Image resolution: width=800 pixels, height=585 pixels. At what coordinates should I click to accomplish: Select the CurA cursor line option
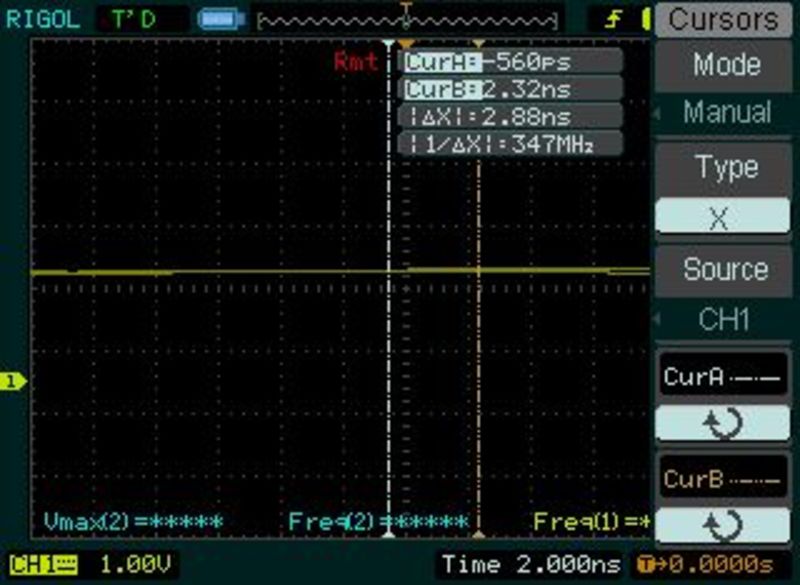721,379
